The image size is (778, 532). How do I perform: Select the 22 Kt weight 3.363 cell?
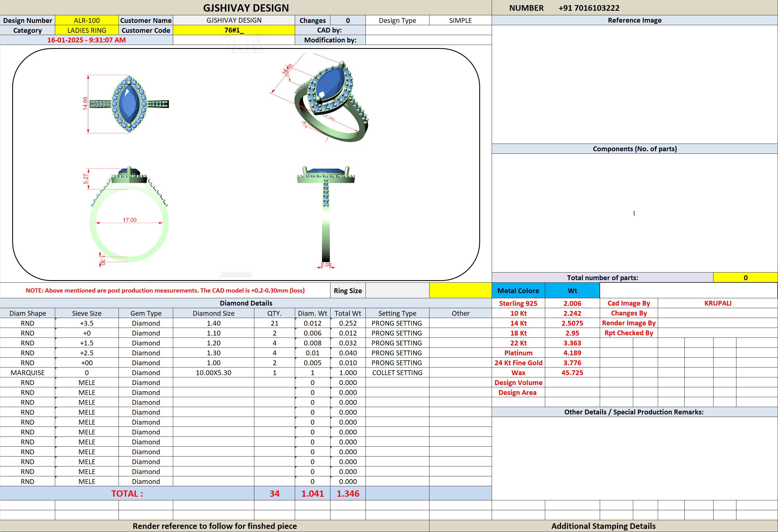572,343
